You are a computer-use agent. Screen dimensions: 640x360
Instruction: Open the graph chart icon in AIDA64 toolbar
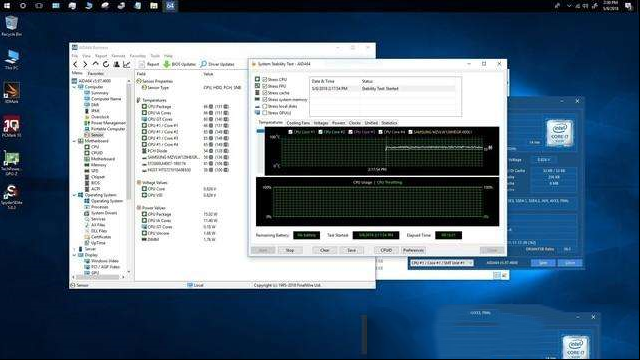(x=127, y=64)
